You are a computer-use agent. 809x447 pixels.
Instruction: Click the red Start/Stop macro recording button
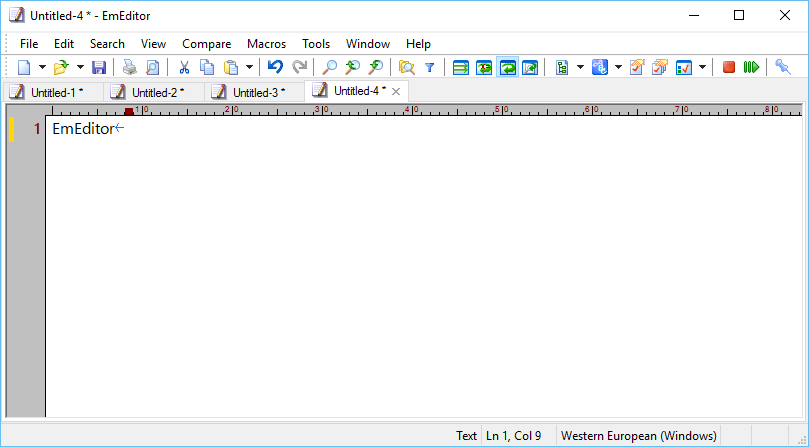729,67
